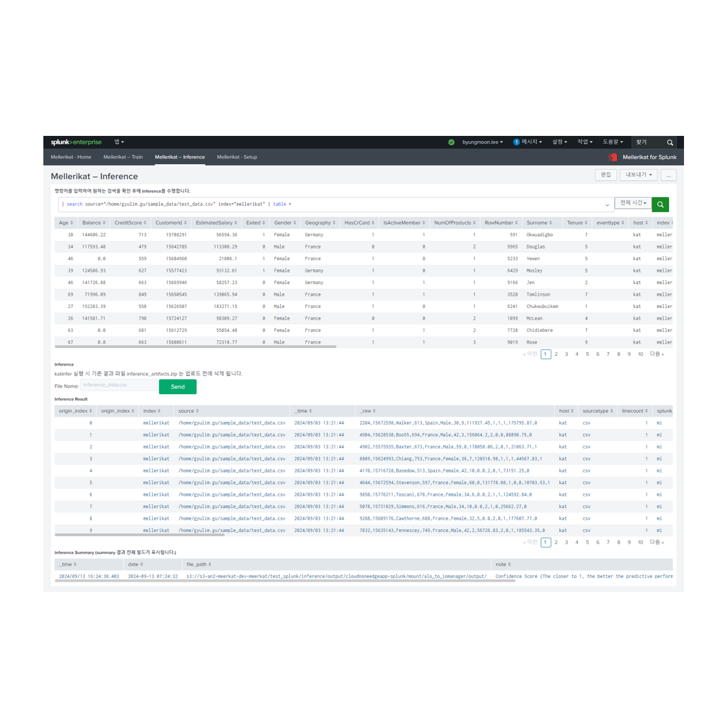Open the 메시지 messages menu

pos(528,142)
